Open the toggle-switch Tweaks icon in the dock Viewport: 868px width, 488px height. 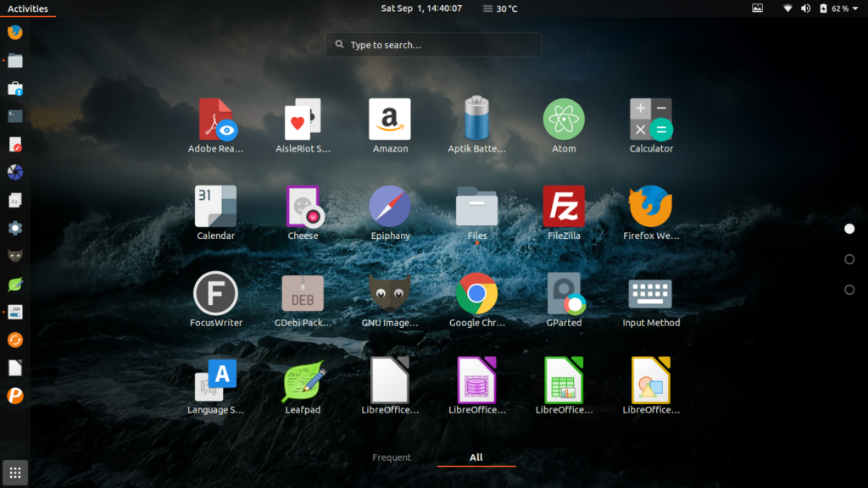click(15, 312)
